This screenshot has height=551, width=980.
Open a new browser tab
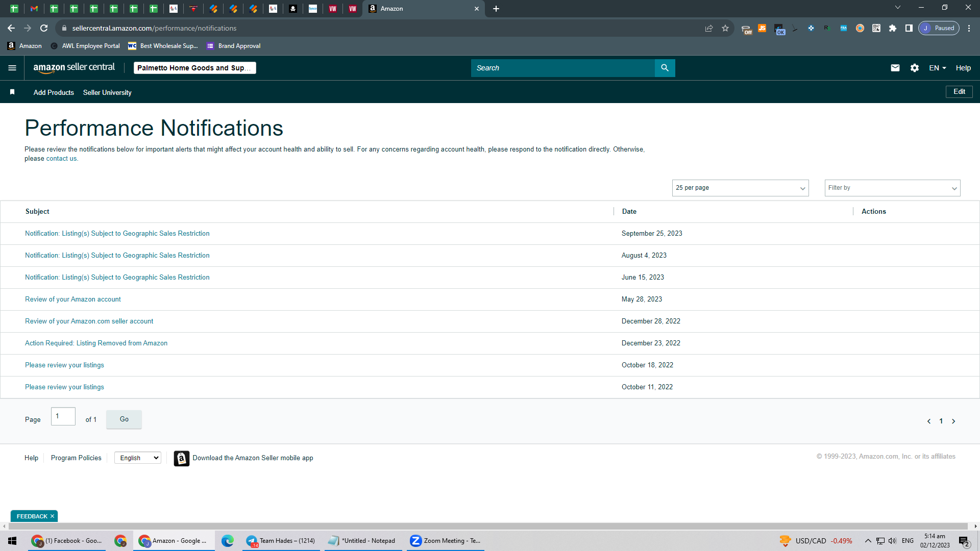point(496,9)
